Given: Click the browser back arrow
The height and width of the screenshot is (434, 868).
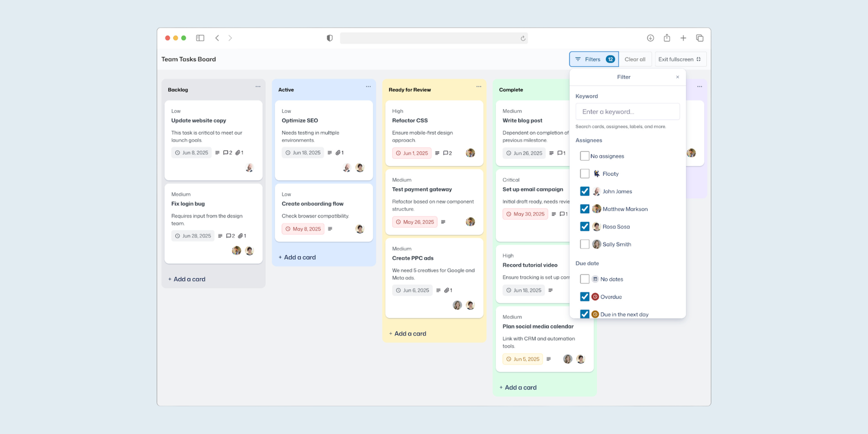Looking at the screenshot, I should point(217,38).
